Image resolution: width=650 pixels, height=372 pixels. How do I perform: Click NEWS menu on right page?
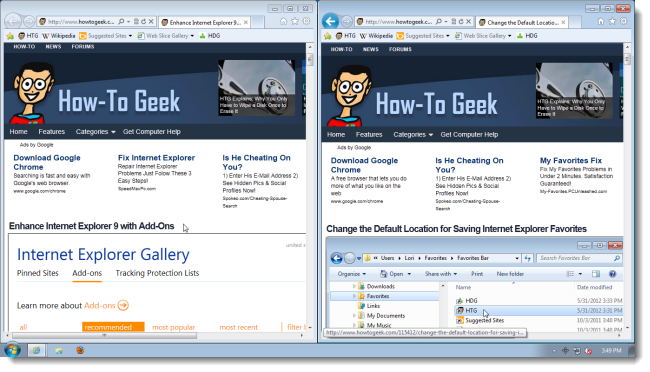pos(371,49)
